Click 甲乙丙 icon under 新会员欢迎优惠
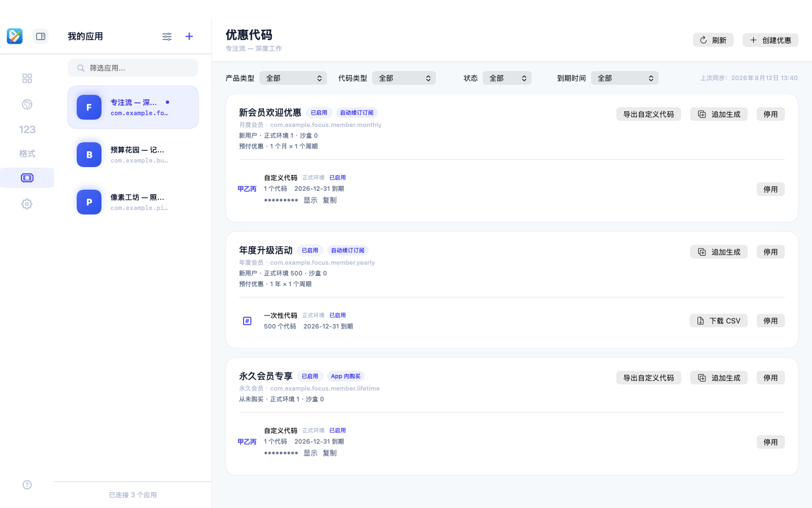This screenshot has width=812, height=508. point(247,189)
